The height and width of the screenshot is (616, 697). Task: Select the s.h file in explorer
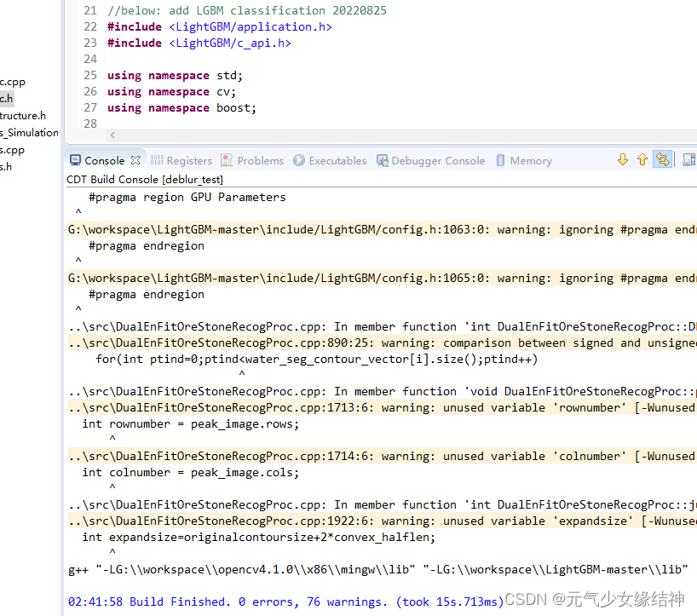tap(6, 167)
